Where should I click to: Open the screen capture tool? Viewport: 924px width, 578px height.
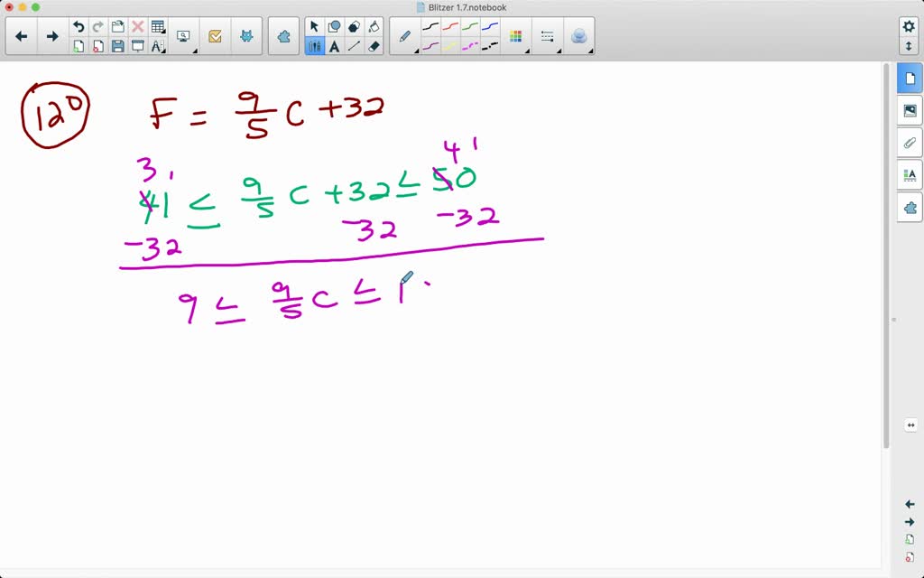click(183, 35)
